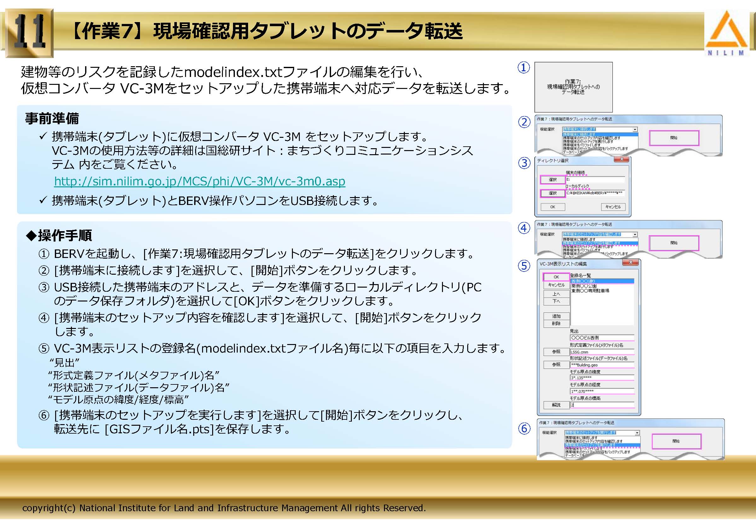This screenshot has width=756, height=532.
Task: Click 参照 beside the ***Building.geo field
Action: (x=557, y=365)
